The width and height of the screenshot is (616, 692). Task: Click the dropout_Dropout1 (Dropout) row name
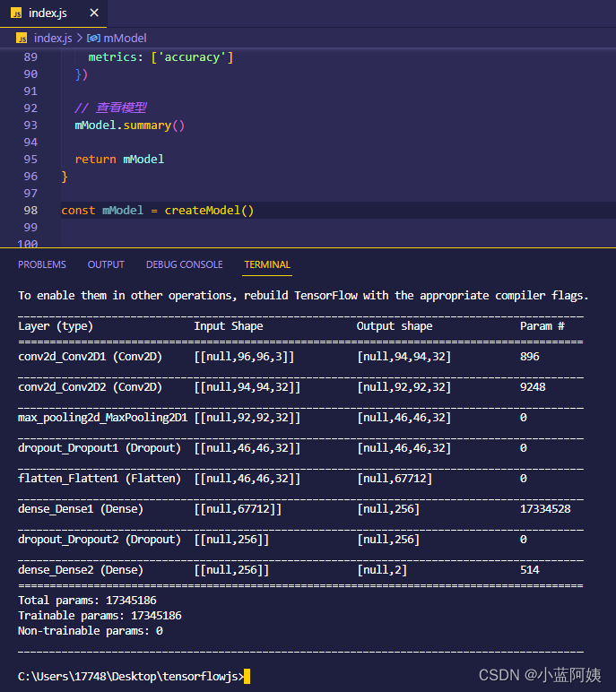(x=100, y=448)
